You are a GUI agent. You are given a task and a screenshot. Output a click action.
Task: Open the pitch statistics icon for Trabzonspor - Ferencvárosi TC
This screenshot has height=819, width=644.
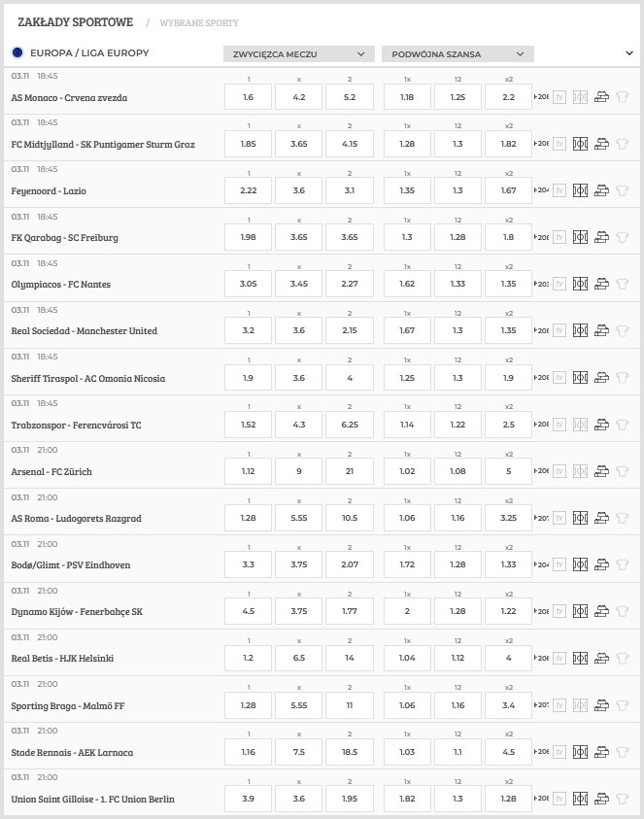click(580, 424)
